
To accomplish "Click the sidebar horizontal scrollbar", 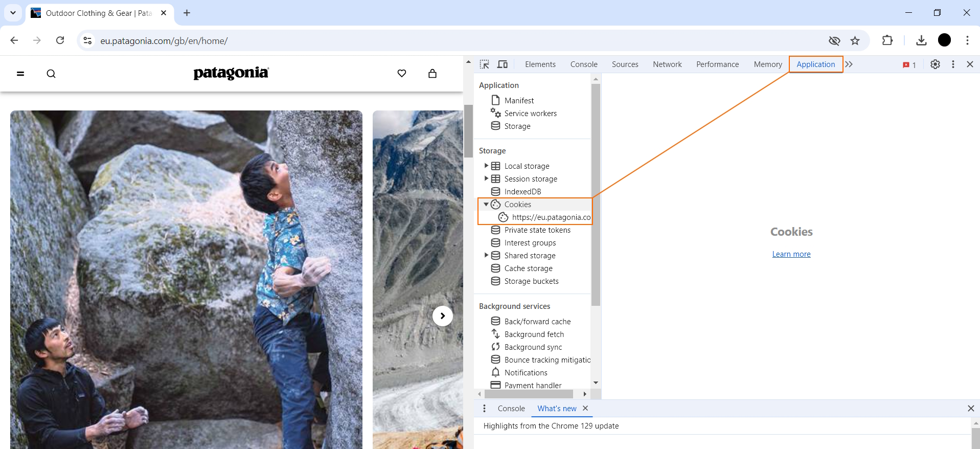I will pyautogui.click(x=529, y=394).
